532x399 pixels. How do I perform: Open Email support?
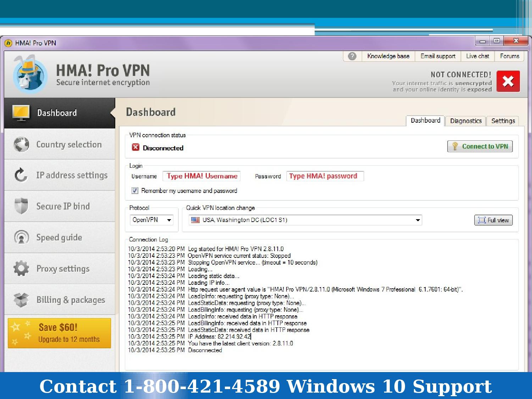point(438,56)
